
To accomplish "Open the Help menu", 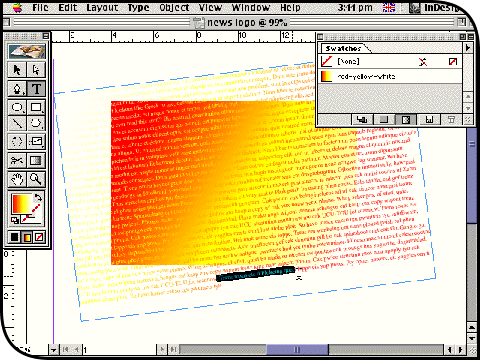I will point(290,7).
